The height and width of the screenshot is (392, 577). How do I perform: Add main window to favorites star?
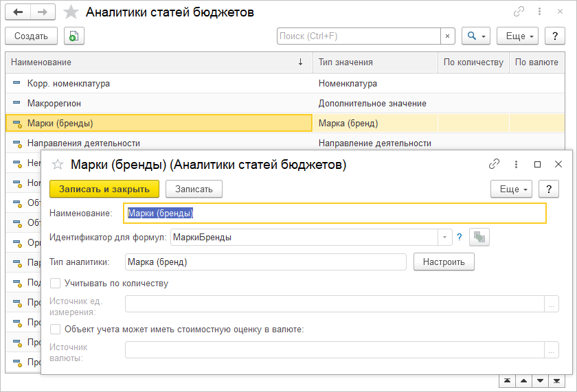tap(70, 12)
